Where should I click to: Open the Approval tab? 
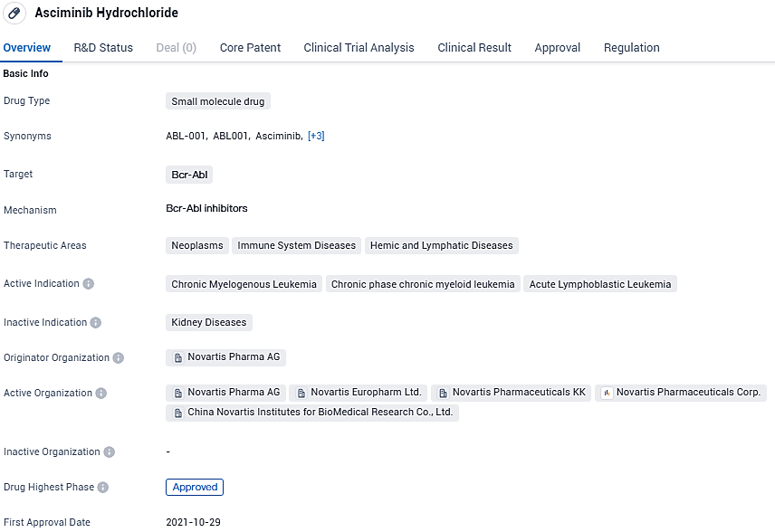point(557,48)
